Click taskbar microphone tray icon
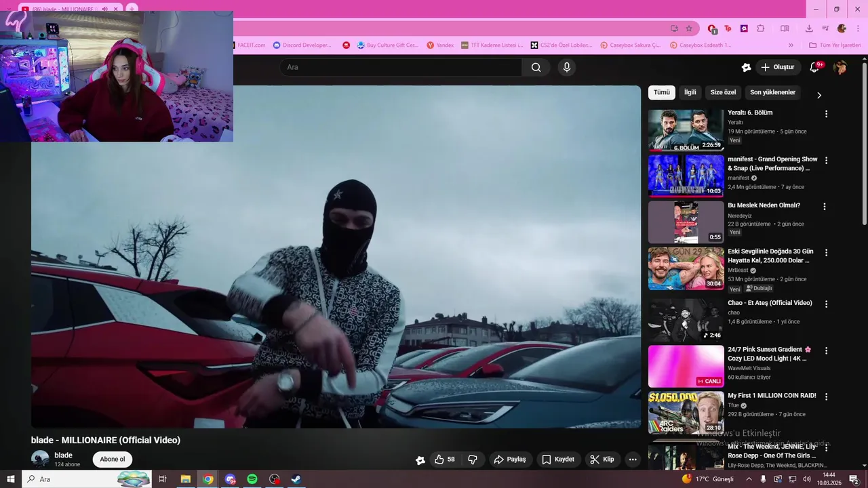The height and width of the screenshot is (488, 868). [x=764, y=479]
